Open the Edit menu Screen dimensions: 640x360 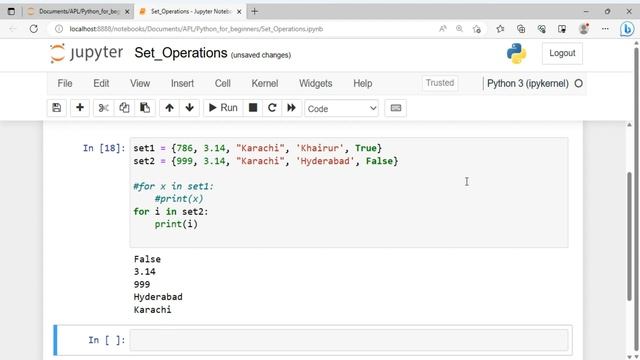point(101,84)
